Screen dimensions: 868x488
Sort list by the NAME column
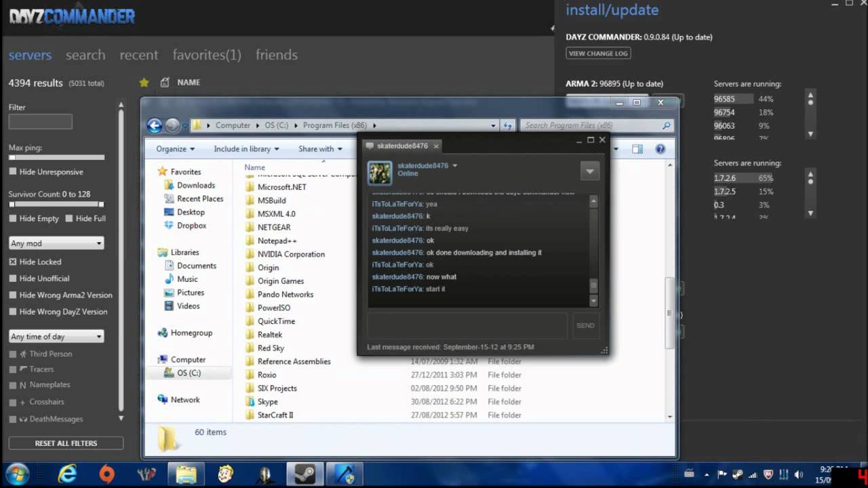point(189,83)
